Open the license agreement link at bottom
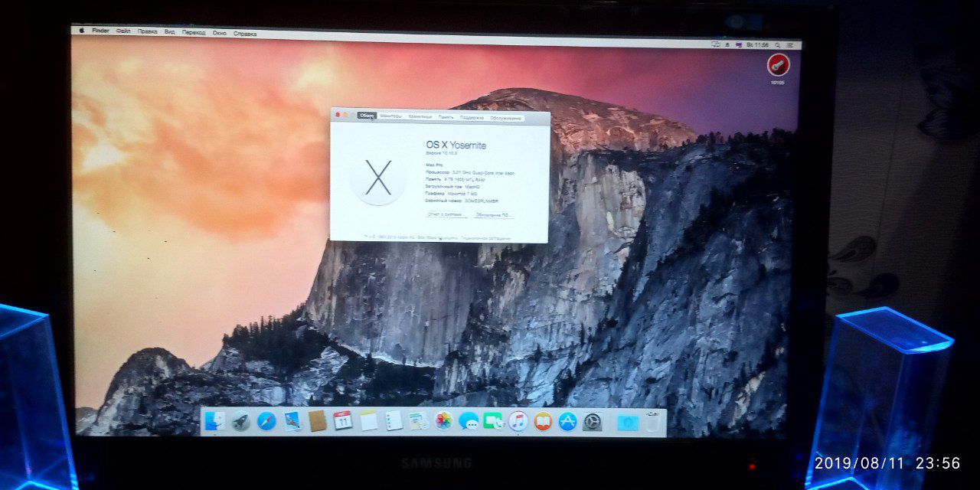The image size is (980, 490). coord(485,239)
